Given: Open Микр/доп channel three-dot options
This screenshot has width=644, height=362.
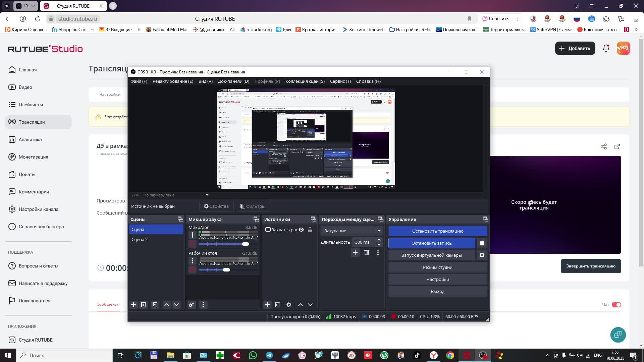Looking at the screenshot, I should point(193,235).
